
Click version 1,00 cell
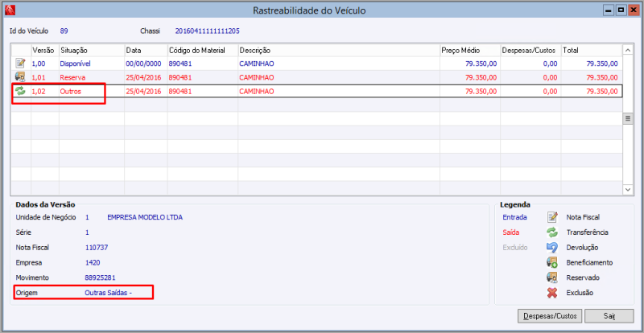pos(39,64)
